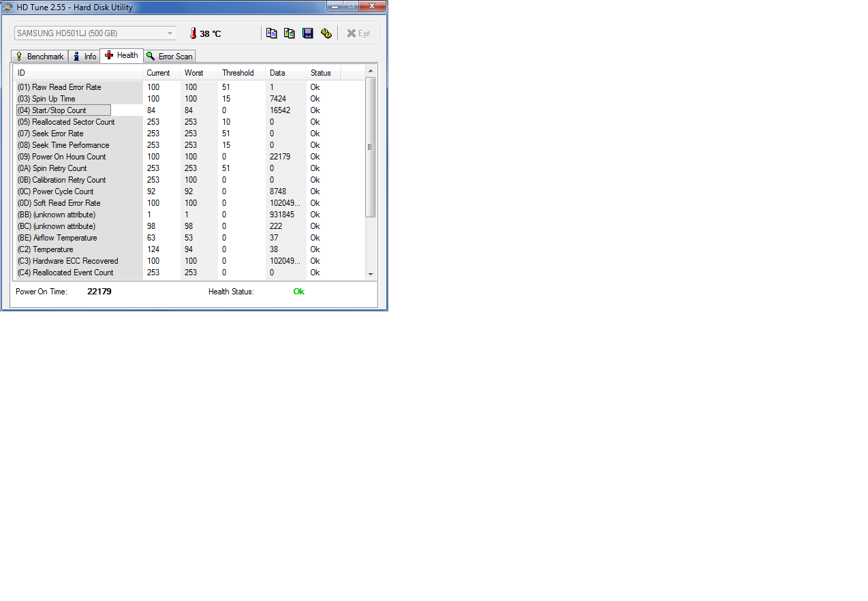This screenshot has width=868, height=601.
Task: Select the (05) Reallocated Sector Count row
Action: tap(190, 122)
